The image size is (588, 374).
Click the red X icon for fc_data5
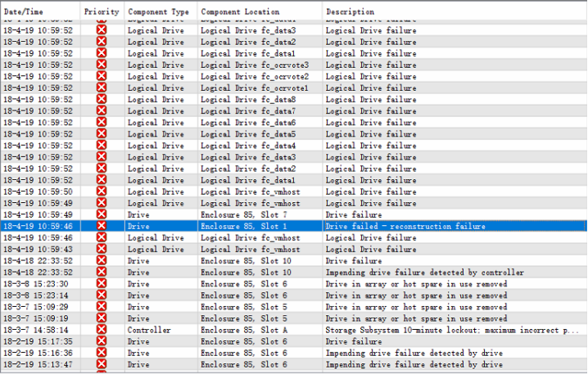102,133
